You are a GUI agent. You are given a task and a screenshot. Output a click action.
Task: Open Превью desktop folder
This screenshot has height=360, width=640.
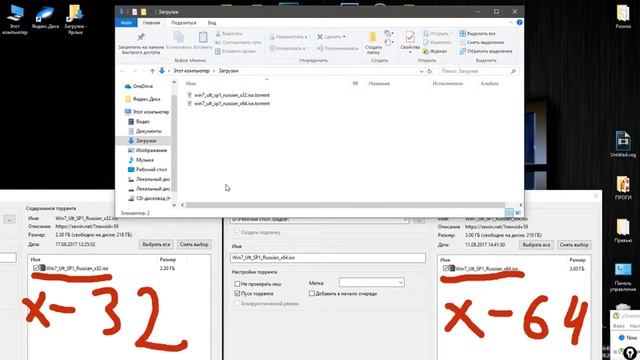click(623, 231)
